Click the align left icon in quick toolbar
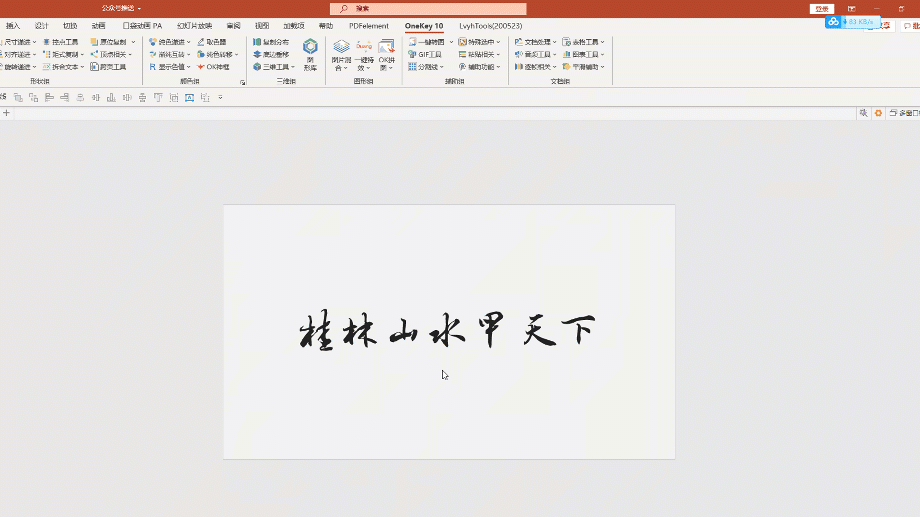Screen dimensions: 920x517 click(x=49, y=97)
